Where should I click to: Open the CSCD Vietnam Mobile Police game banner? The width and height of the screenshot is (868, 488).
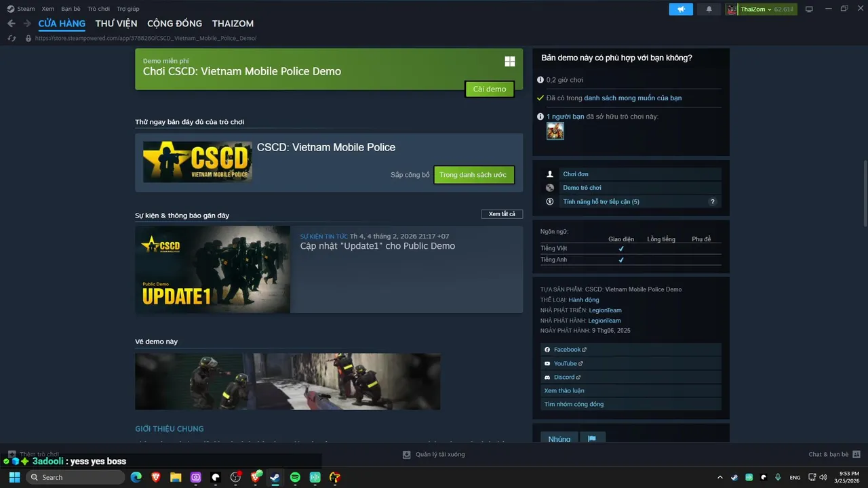[197, 162]
